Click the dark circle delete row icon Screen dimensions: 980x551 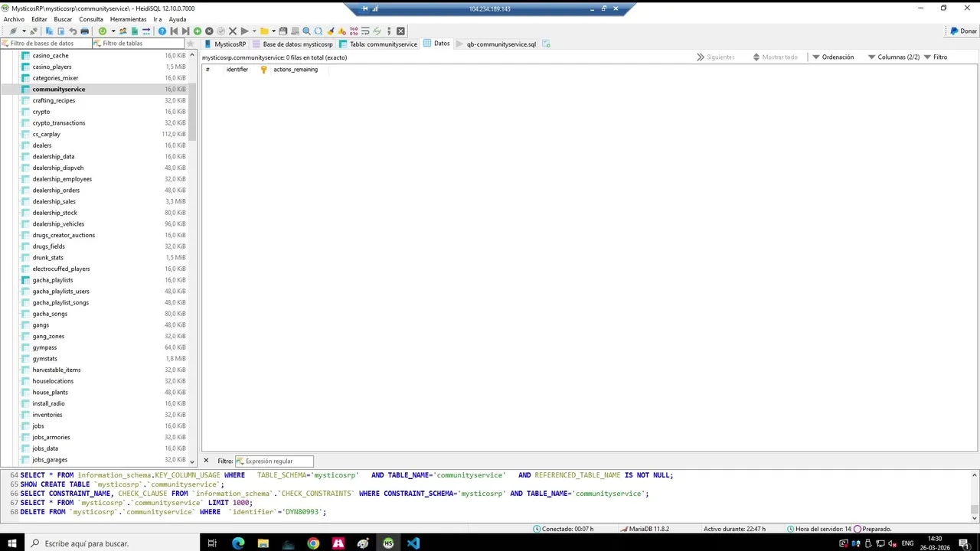tap(209, 31)
